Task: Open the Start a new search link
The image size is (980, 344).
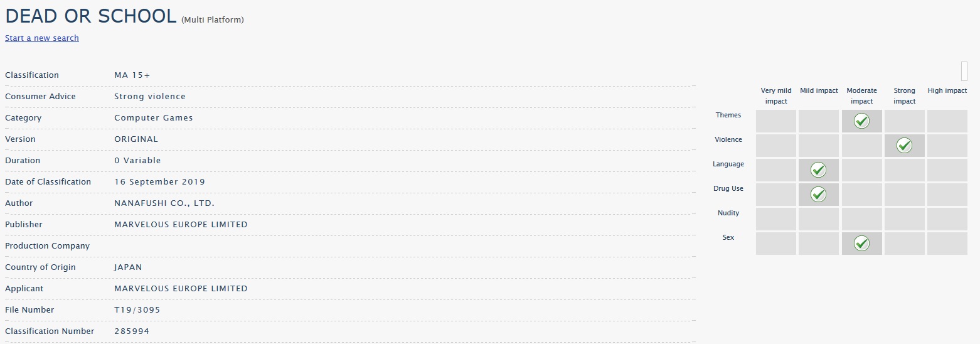Action: coord(42,38)
